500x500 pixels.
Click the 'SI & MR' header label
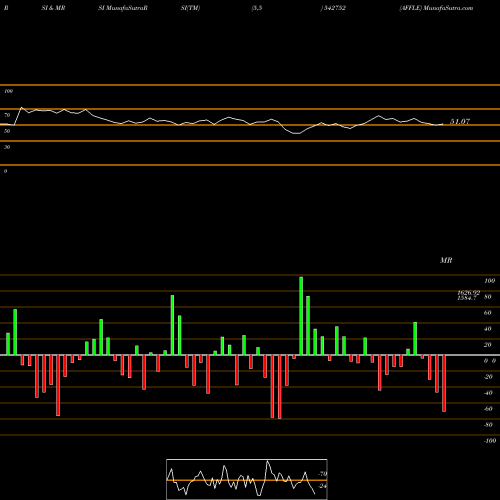coord(53,8)
